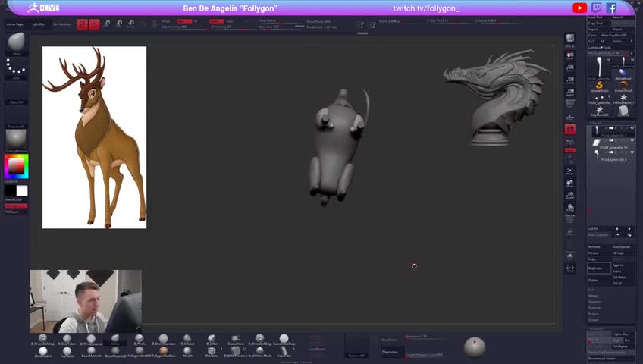This screenshot has width=643, height=364.
Task: Click the Home Page button
Action: pos(14,24)
